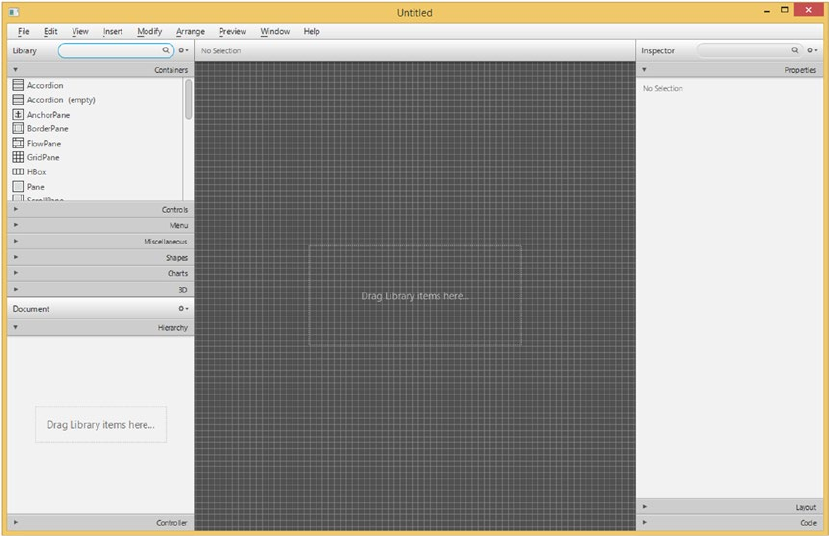Open the Preview menu
The width and height of the screenshot is (829, 536).
[233, 31]
